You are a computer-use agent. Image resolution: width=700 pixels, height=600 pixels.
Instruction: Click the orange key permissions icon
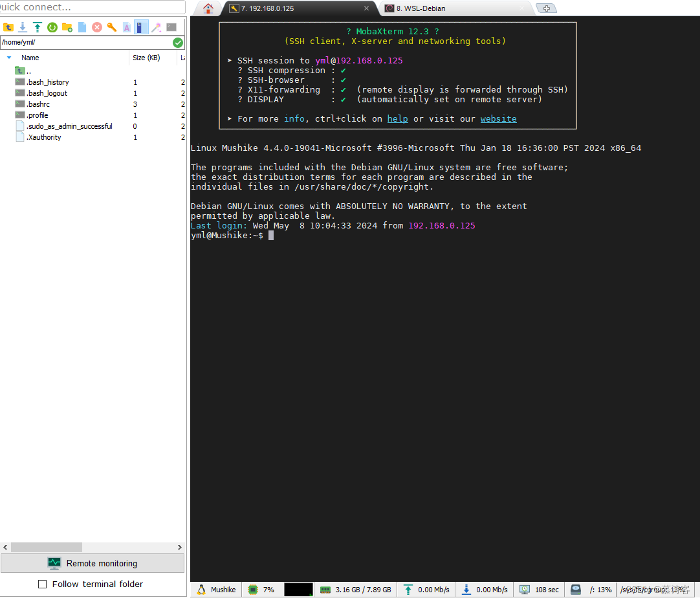pos(112,28)
